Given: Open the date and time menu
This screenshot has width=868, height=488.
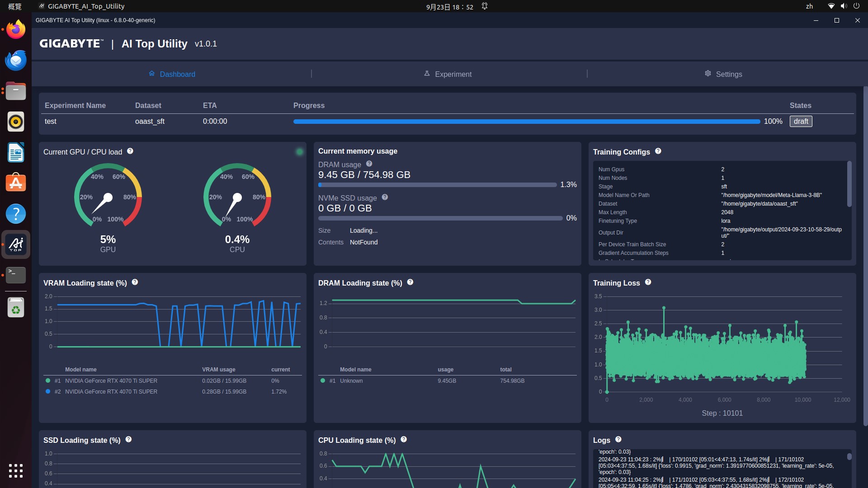Looking at the screenshot, I should pos(449,7).
